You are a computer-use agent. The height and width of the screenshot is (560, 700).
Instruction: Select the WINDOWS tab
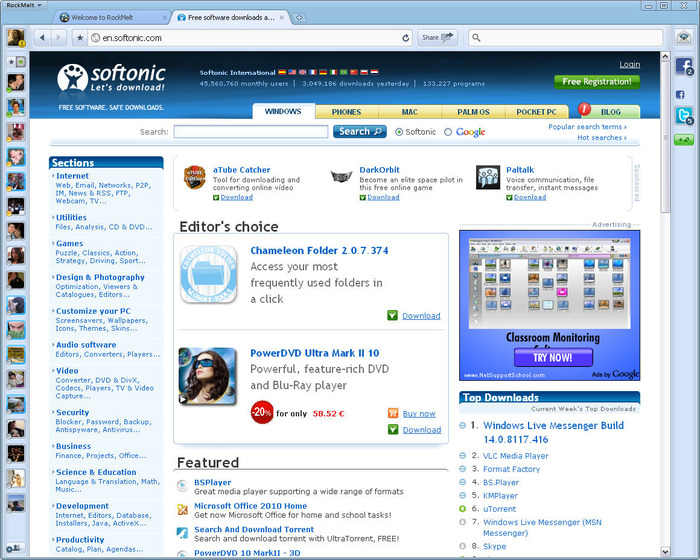click(283, 111)
